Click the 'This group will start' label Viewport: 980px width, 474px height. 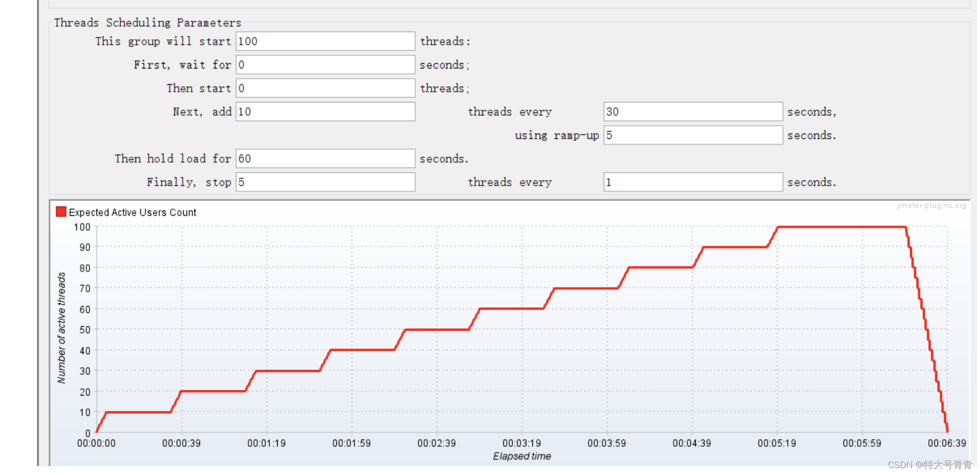pyautogui.click(x=163, y=41)
